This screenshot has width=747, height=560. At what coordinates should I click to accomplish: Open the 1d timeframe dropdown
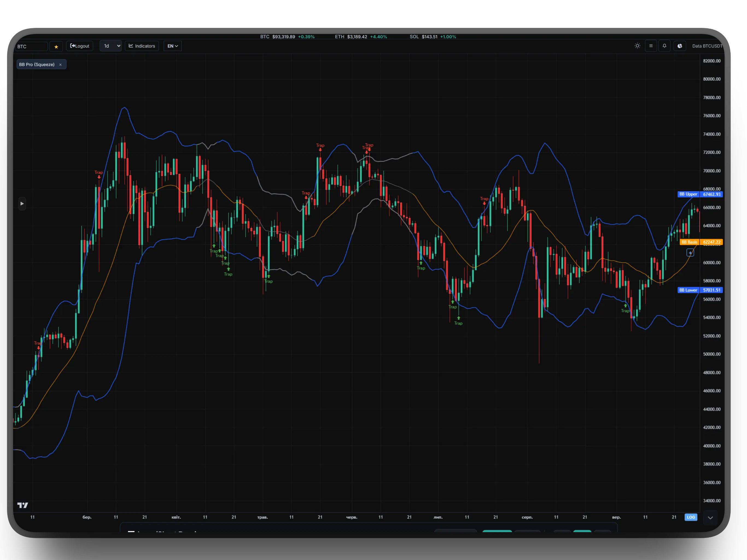111,46
